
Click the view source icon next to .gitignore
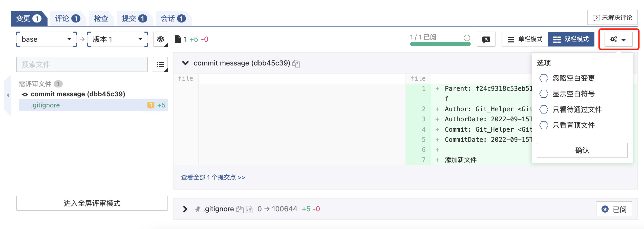[249, 209]
